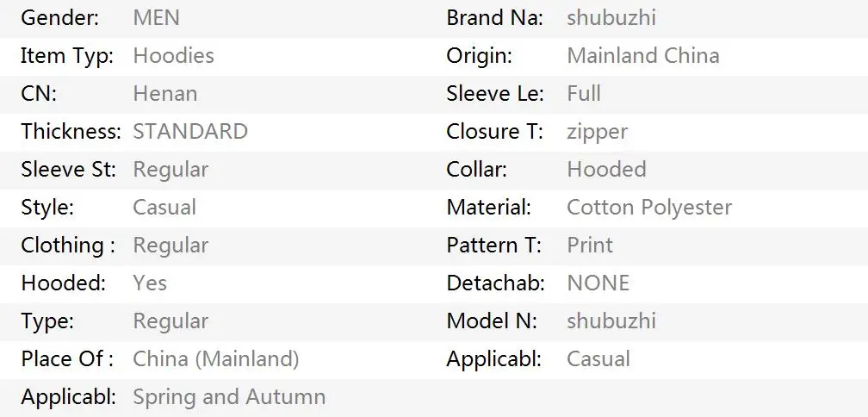
Task: Select the Full sleeve length value
Action: click(x=584, y=94)
